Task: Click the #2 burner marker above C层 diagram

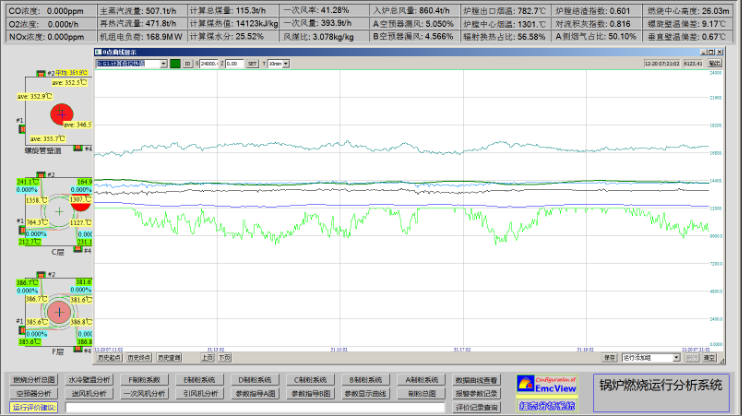Action: pos(41,175)
